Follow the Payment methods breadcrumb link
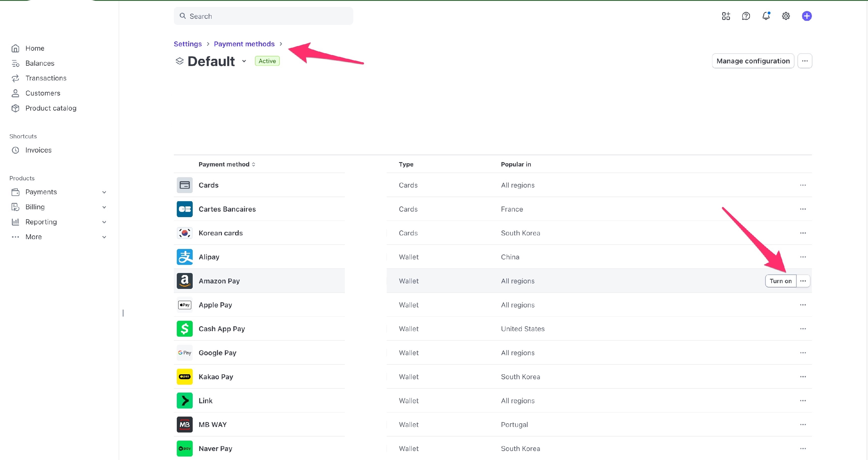 click(x=244, y=44)
